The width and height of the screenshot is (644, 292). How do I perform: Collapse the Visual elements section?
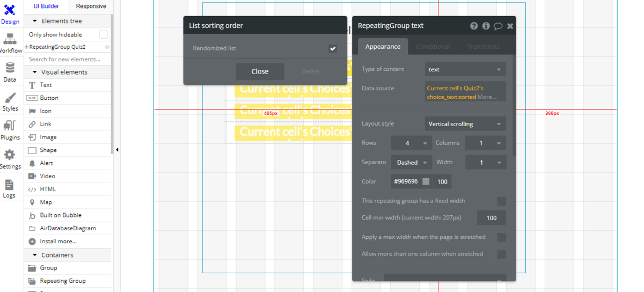tap(35, 72)
